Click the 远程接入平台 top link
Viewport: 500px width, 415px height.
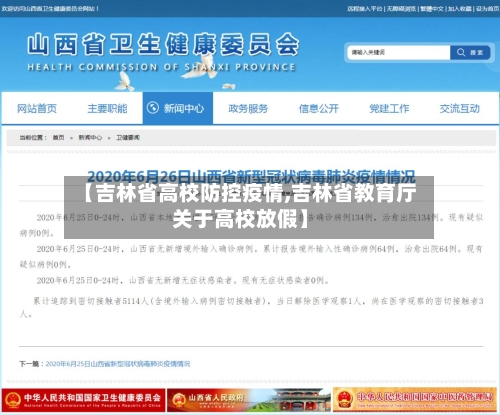point(364,9)
